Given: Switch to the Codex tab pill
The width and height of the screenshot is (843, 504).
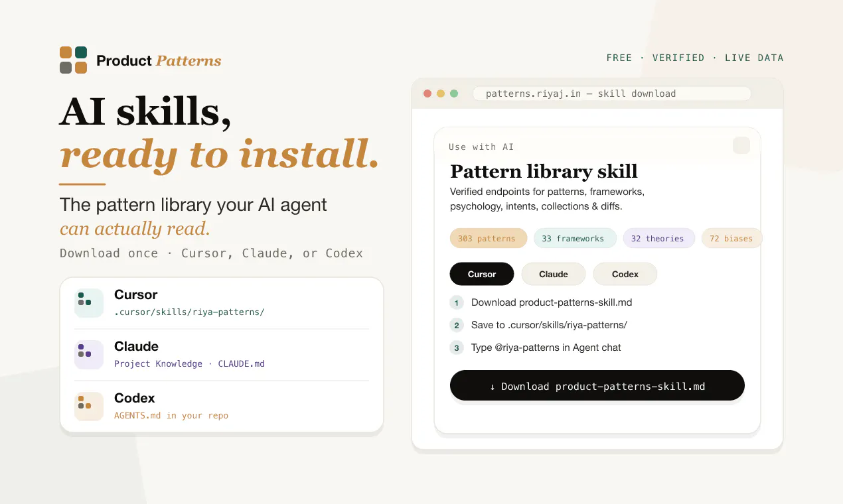Looking at the screenshot, I should click(x=625, y=274).
